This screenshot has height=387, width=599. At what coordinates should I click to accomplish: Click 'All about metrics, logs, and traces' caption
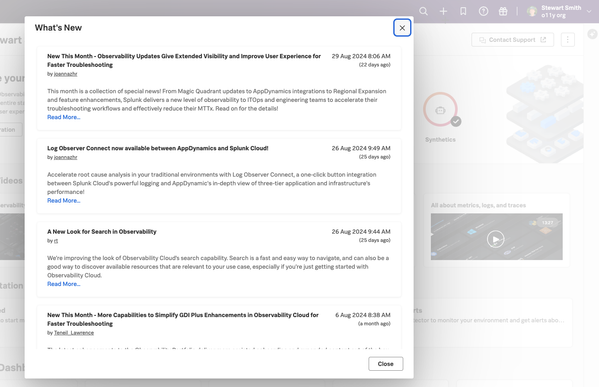click(x=478, y=205)
